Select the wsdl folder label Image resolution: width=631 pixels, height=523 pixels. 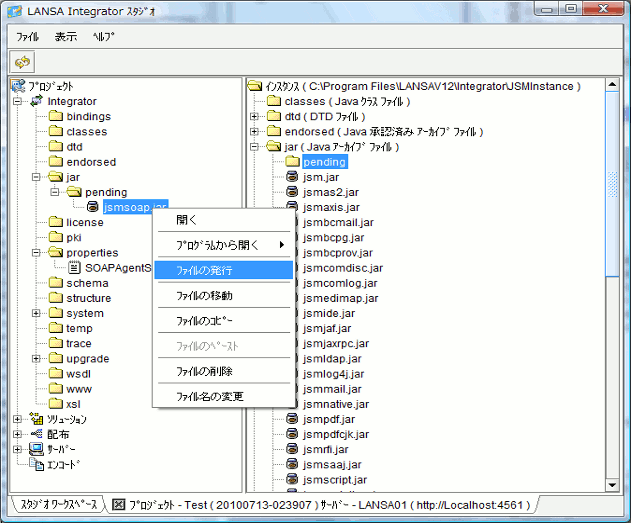tap(78, 374)
